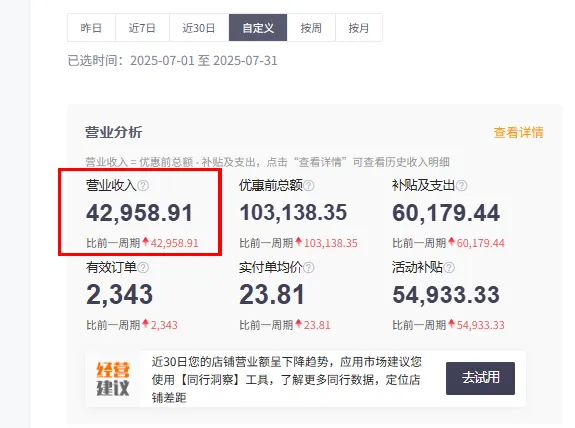Click the 营业分析 section heading

114,132
